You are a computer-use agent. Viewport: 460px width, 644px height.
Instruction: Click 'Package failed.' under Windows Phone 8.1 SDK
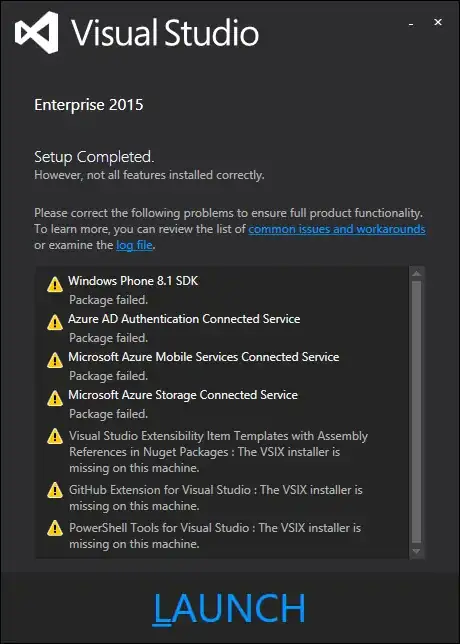(108, 300)
